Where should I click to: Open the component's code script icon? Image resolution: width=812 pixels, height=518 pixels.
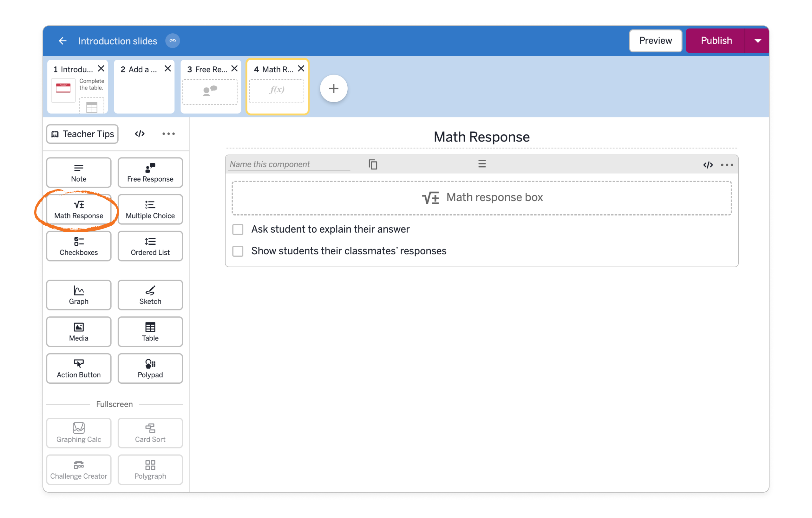pos(708,165)
